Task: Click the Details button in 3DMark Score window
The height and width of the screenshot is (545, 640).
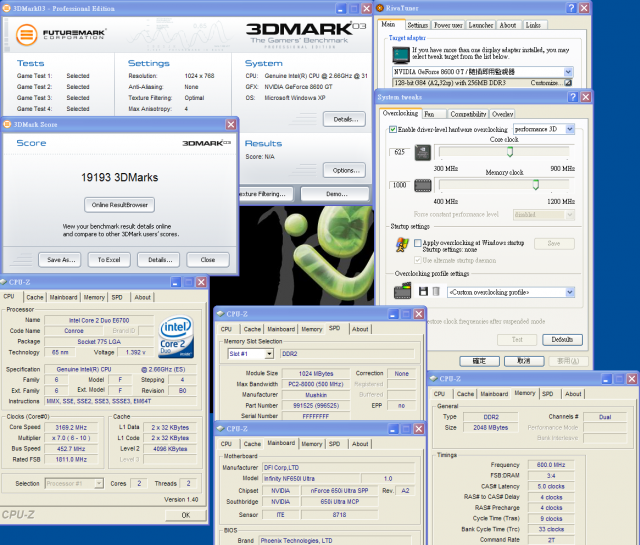Action: pyautogui.click(x=159, y=260)
